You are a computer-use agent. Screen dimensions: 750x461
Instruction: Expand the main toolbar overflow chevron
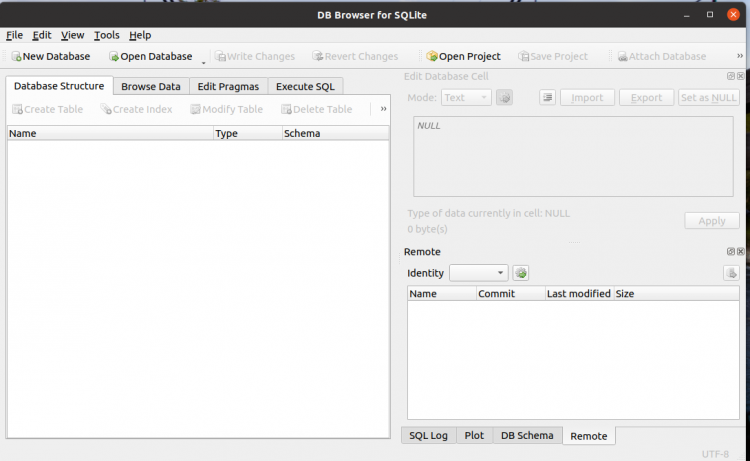click(x=739, y=56)
